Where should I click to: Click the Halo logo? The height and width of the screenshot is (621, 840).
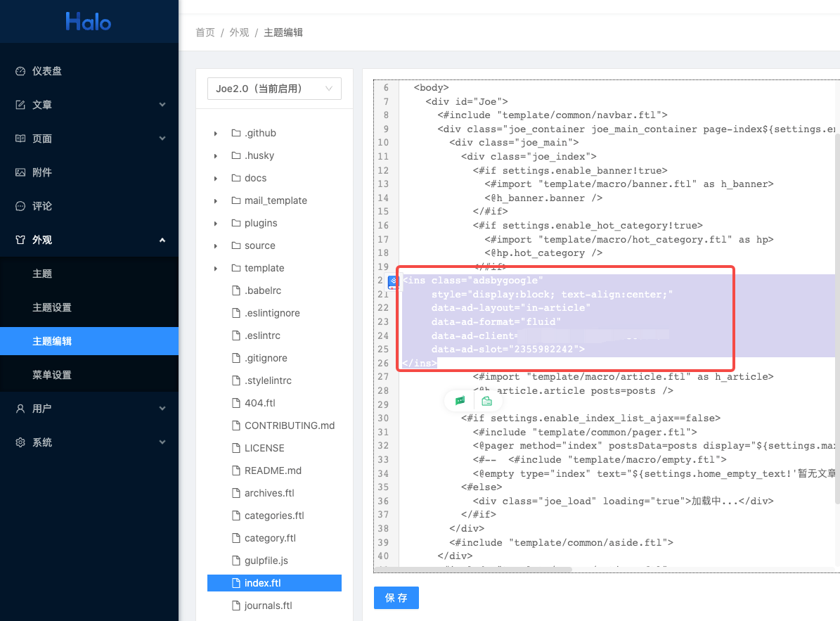(89, 22)
